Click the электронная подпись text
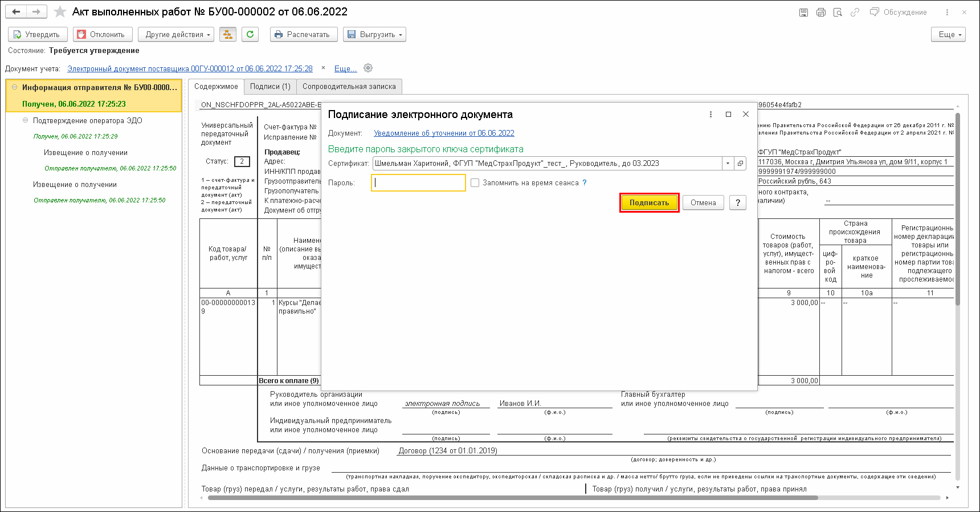980x512 pixels. click(442, 403)
